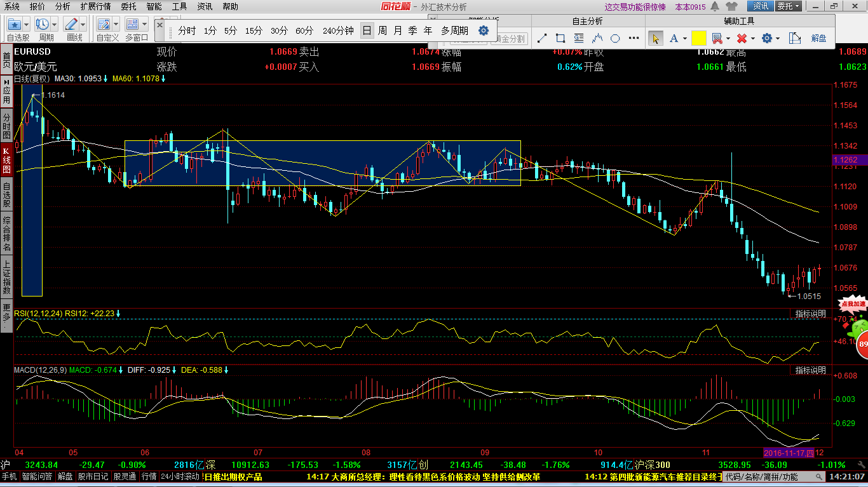The width and height of the screenshot is (868, 487).
Task: Click the erase drawing scissors icon
Action: 717,39
